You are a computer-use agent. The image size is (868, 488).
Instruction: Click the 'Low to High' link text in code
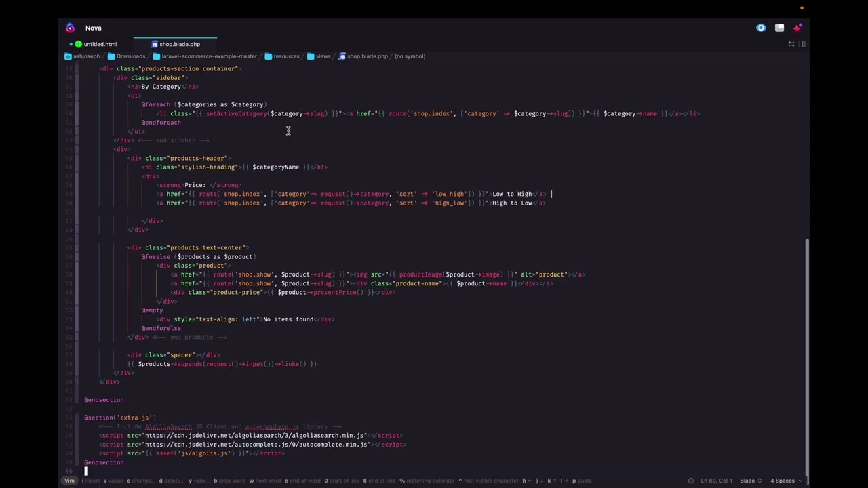pos(512,194)
